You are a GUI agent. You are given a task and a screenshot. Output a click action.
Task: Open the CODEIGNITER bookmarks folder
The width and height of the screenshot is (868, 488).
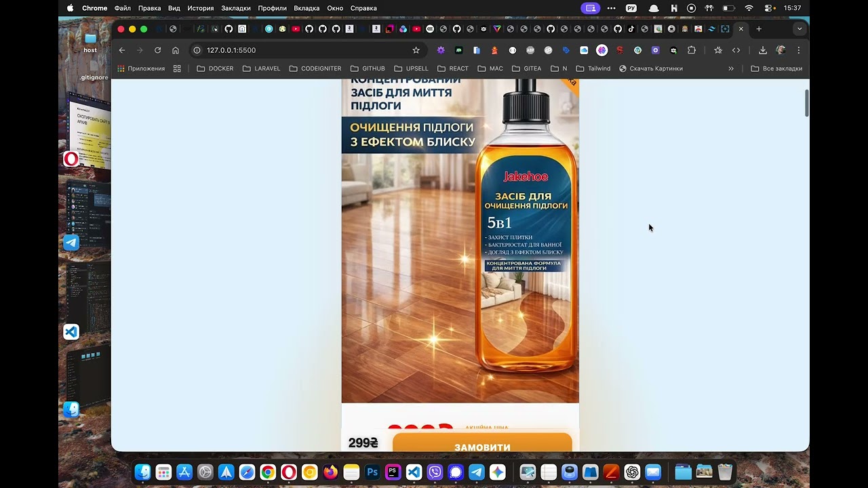pyautogui.click(x=315, y=68)
